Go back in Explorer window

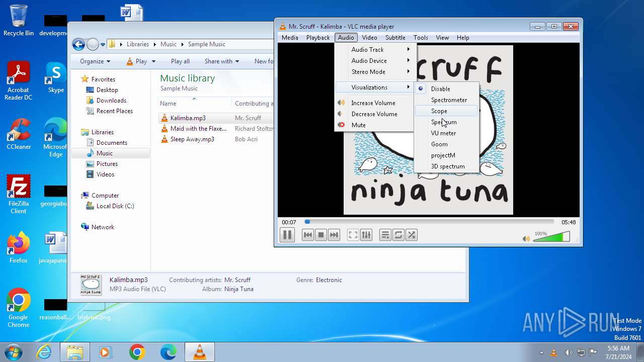point(78,44)
